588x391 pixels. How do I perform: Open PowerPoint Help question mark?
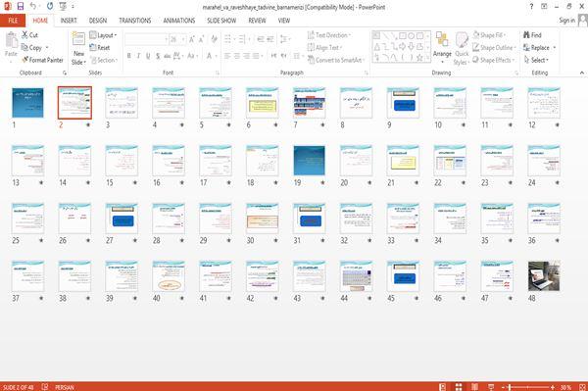tap(531, 7)
